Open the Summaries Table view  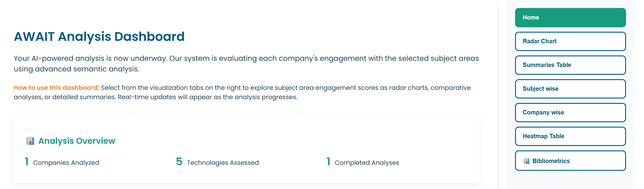pyautogui.click(x=570, y=65)
